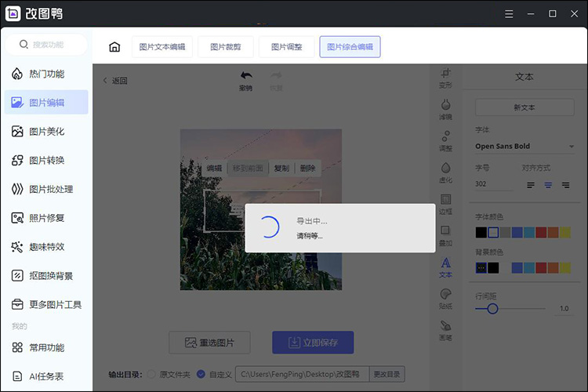The width and height of the screenshot is (588, 392).
Task: Switch to 图片综合编辑 tab
Action: (x=350, y=47)
